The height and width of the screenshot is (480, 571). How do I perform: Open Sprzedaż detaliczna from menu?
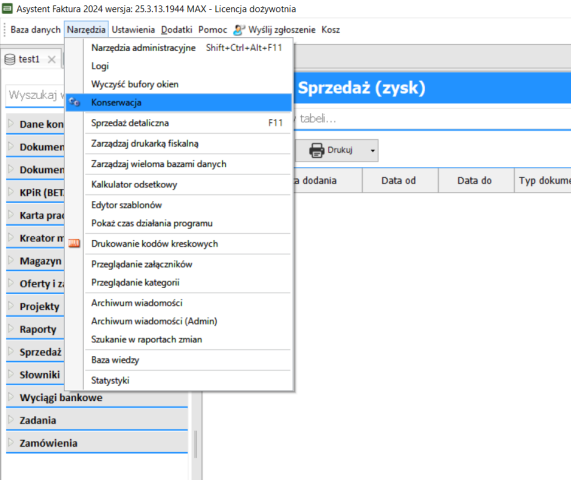(x=179, y=123)
